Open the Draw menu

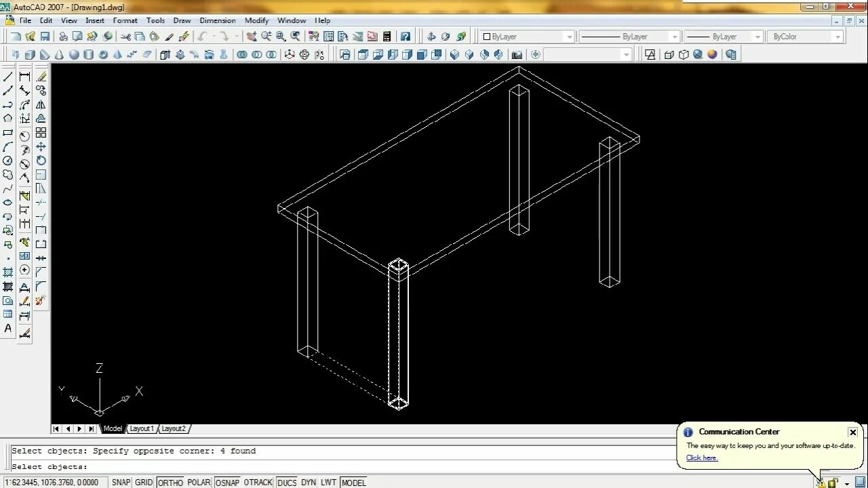tap(182, 20)
